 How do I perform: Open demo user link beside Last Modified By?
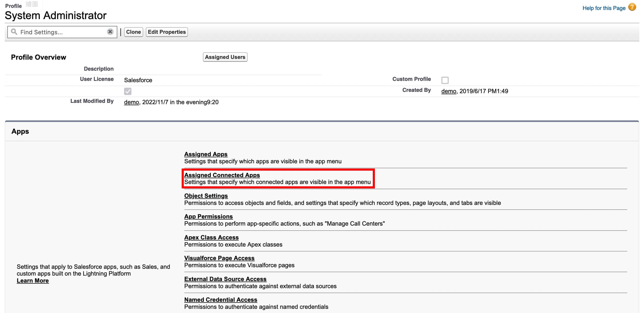click(x=131, y=102)
